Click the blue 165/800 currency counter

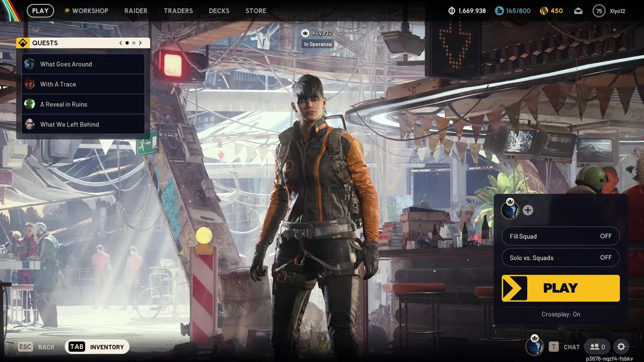(513, 11)
